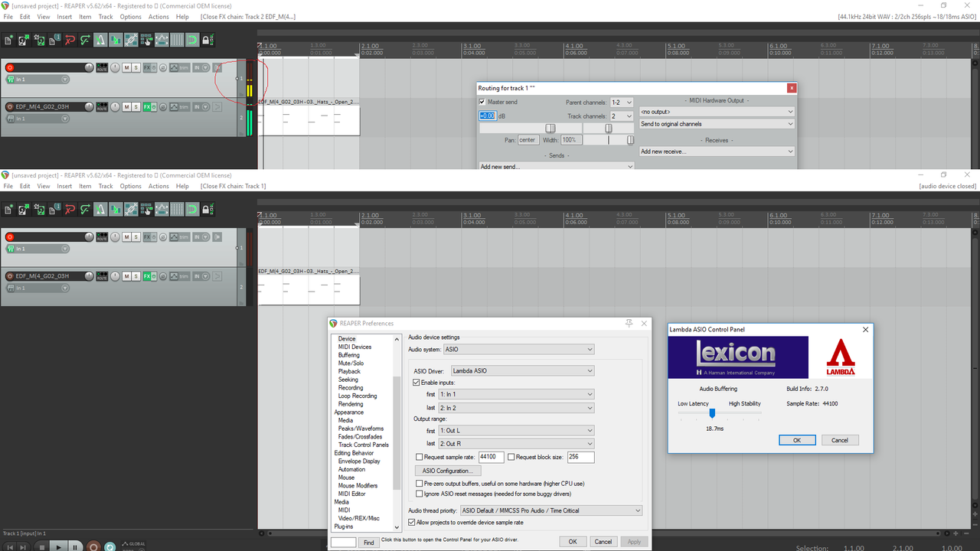The width and height of the screenshot is (980, 551).
Task: Open FX button on track 1, lower window
Action: (x=146, y=236)
